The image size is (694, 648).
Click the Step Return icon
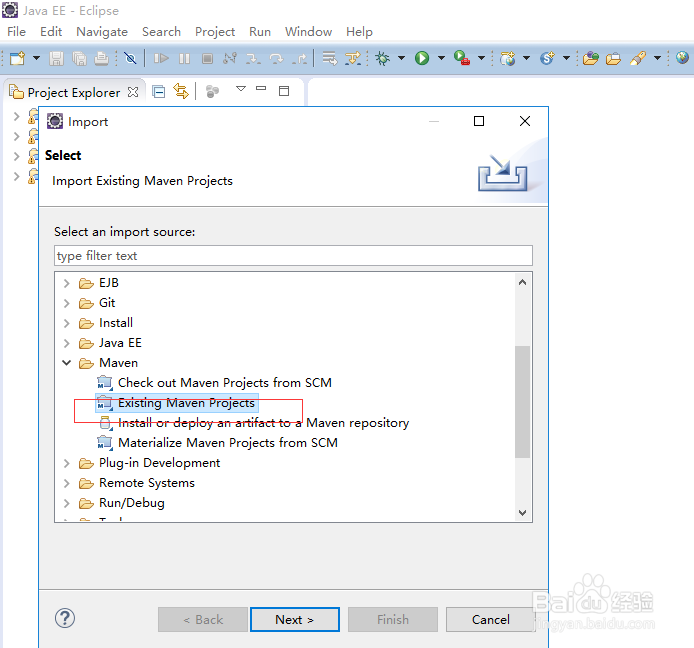tap(300, 58)
